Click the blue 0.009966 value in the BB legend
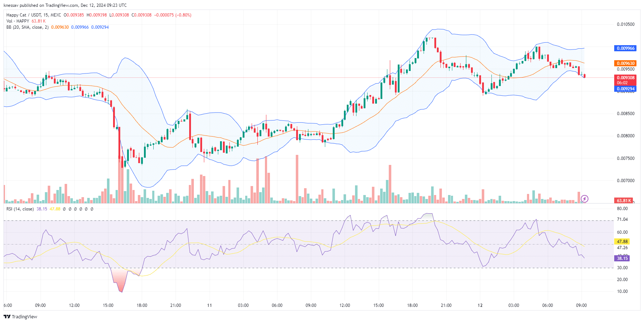The width and height of the screenshot is (644, 323). 80,27
